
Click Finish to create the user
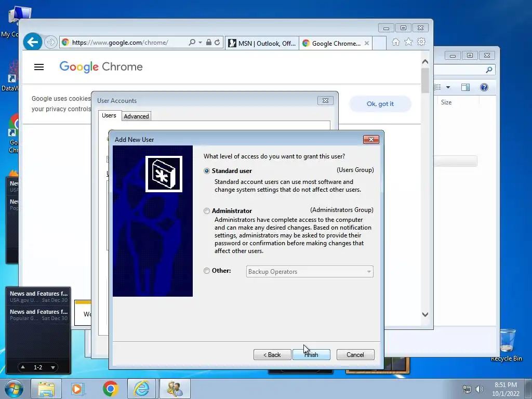[x=311, y=354]
